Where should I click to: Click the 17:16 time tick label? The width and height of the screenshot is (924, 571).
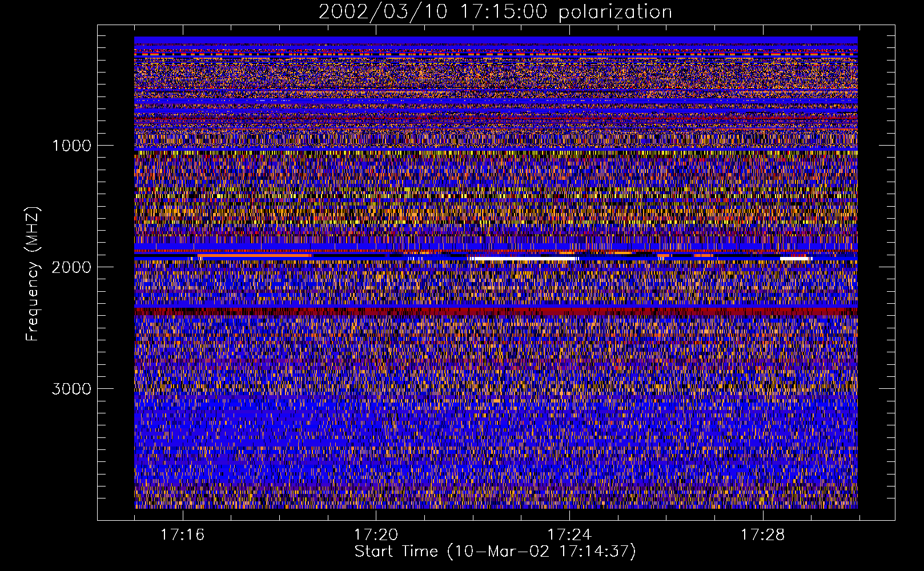[182, 535]
